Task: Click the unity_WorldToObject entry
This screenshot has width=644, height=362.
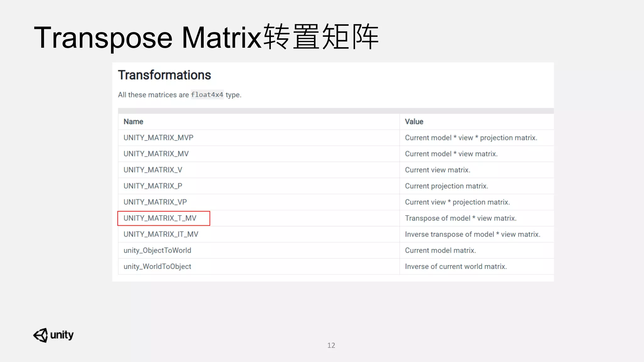Action: 157,266
